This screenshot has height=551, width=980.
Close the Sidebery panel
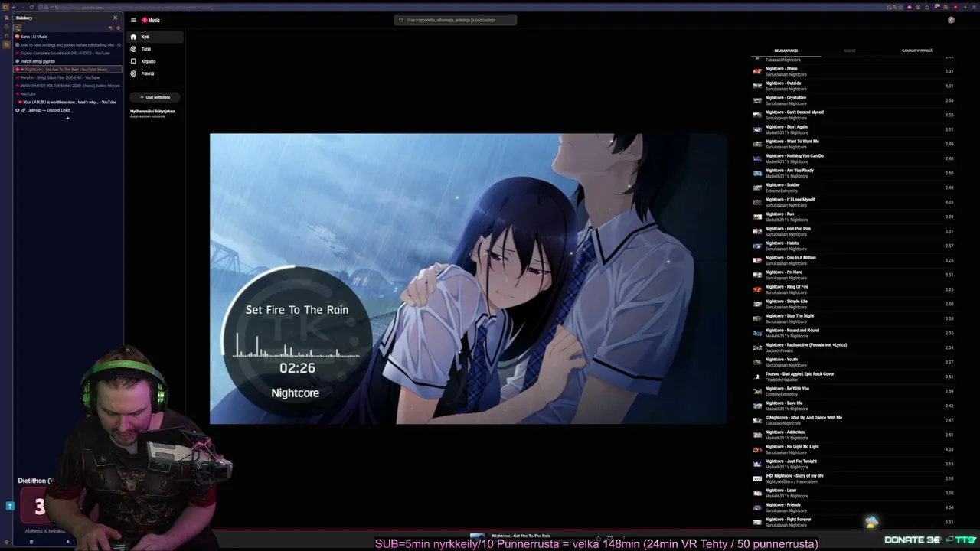click(116, 18)
